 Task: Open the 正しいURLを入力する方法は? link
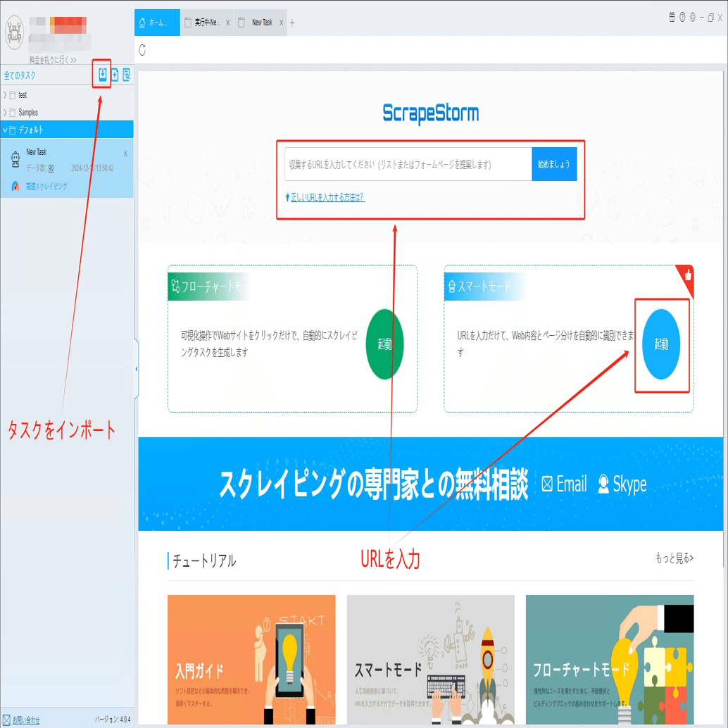[x=327, y=197]
